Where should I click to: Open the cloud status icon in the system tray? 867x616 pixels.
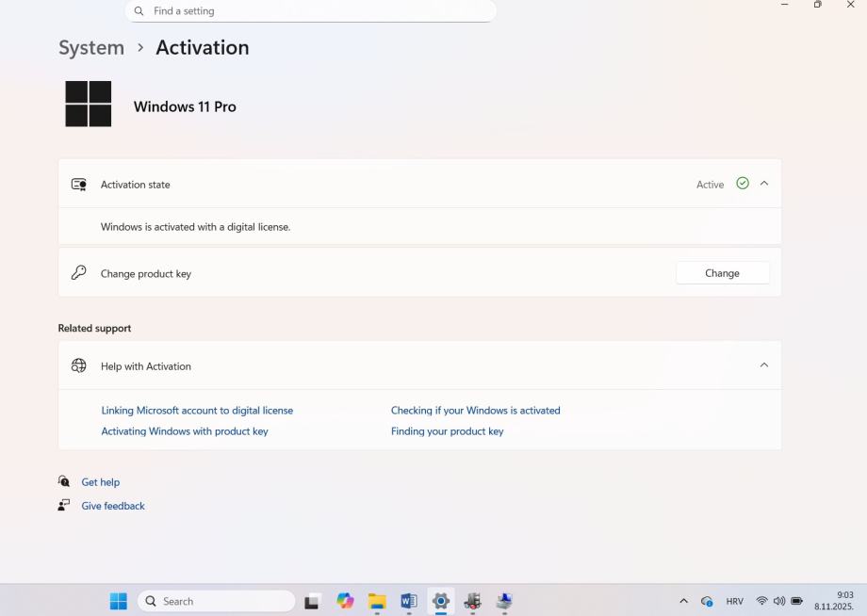[707, 602]
